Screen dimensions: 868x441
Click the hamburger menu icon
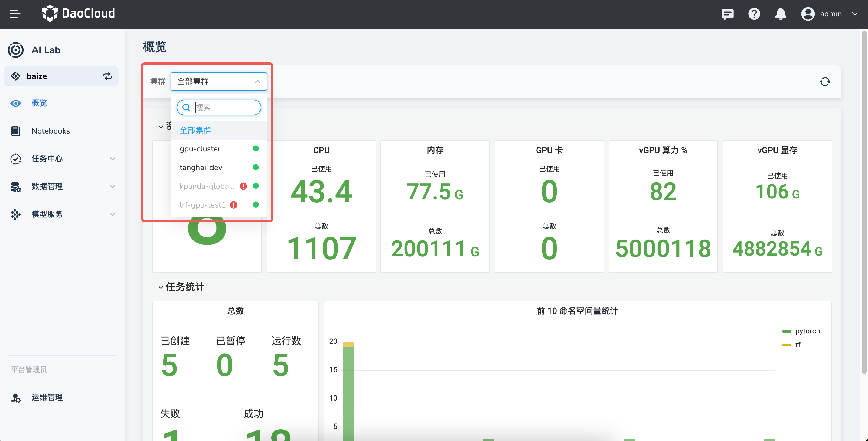pyautogui.click(x=15, y=14)
